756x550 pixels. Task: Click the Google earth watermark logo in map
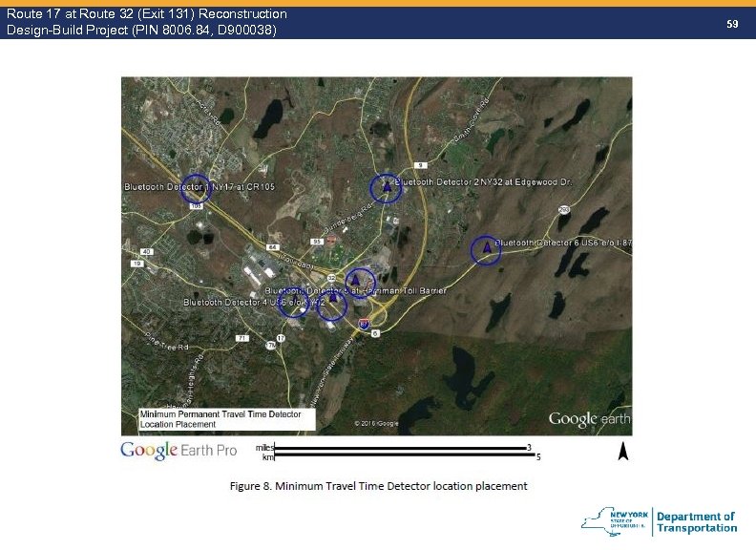coord(589,419)
